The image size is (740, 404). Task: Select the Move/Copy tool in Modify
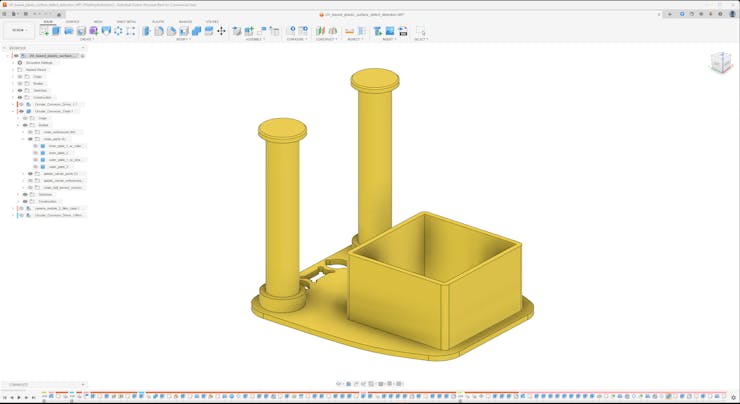(221, 31)
